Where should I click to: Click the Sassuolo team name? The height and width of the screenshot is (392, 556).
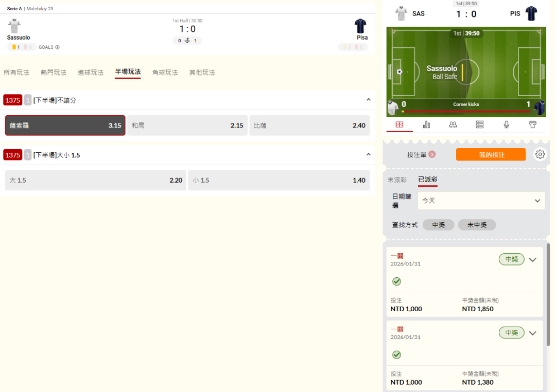point(19,38)
